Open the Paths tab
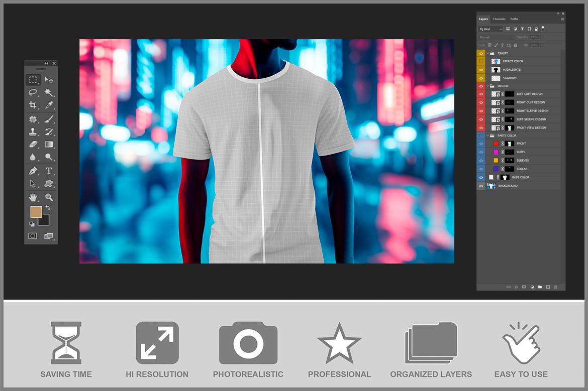 pyautogui.click(x=514, y=19)
